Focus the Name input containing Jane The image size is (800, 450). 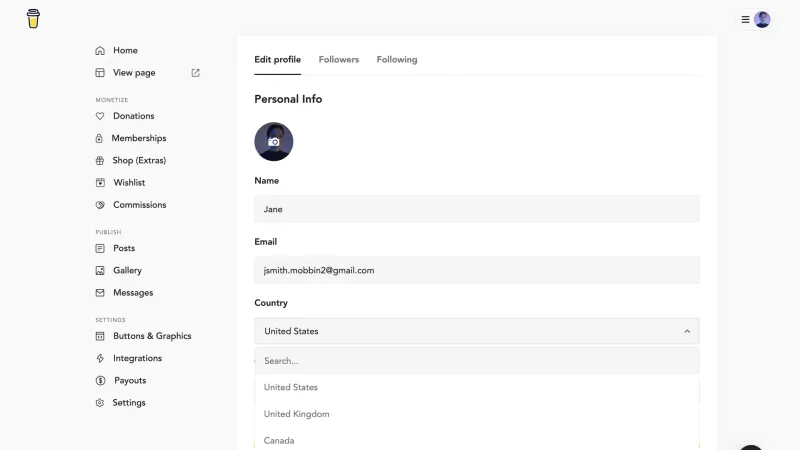(x=477, y=209)
